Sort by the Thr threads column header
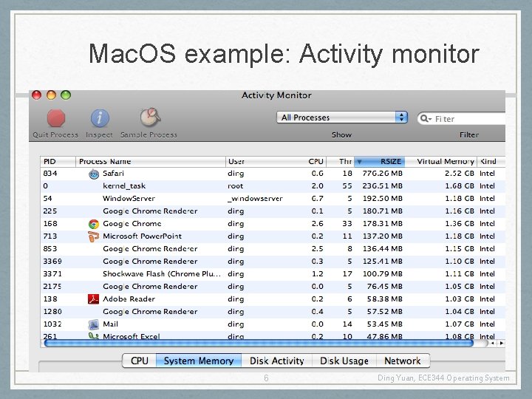The image size is (532, 399). point(341,162)
